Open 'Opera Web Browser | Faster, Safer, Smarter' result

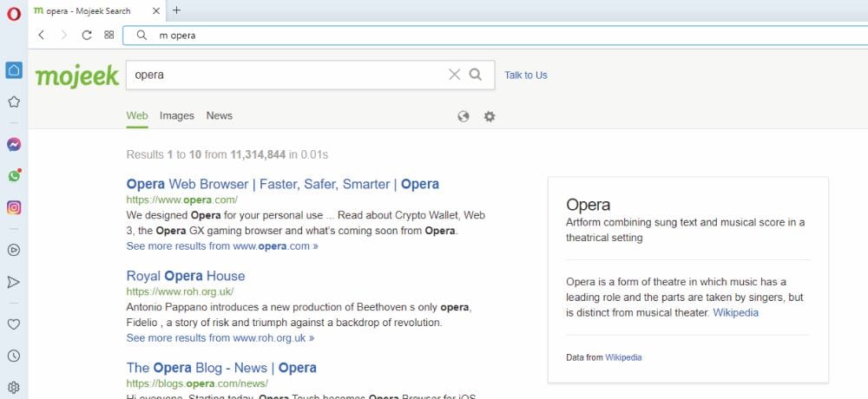[282, 184]
